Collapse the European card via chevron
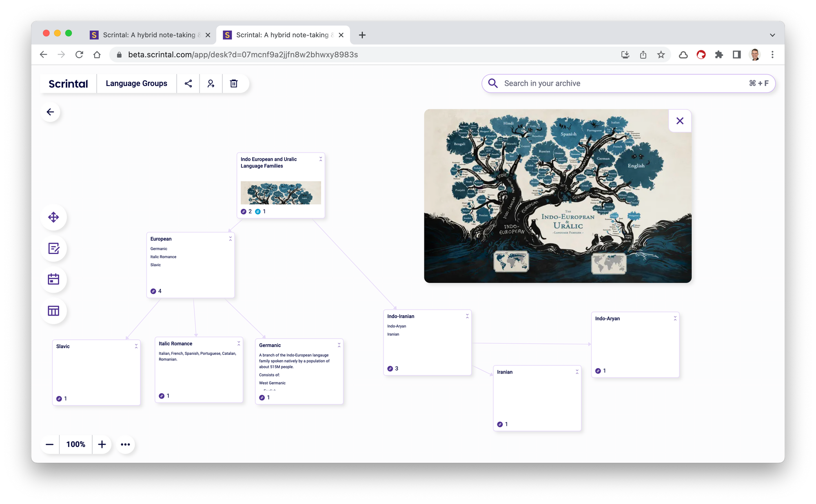Image resolution: width=816 pixels, height=504 pixels. point(231,239)
